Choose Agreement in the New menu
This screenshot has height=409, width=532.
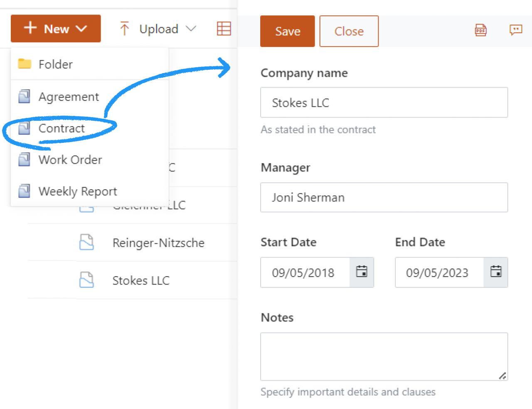(x=69, y=97)
